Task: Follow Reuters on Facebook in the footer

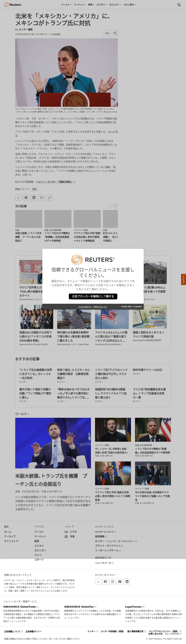Action: pos(105,581)
